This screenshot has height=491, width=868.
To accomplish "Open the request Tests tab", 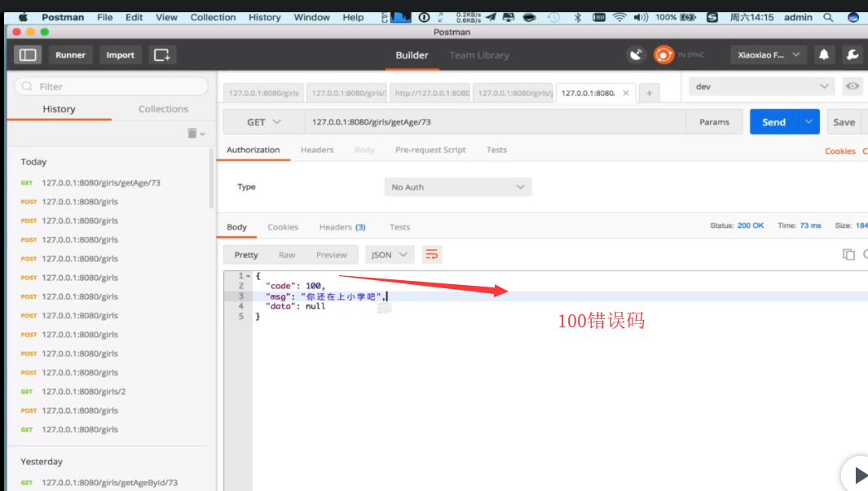I will tap(496, 150).
